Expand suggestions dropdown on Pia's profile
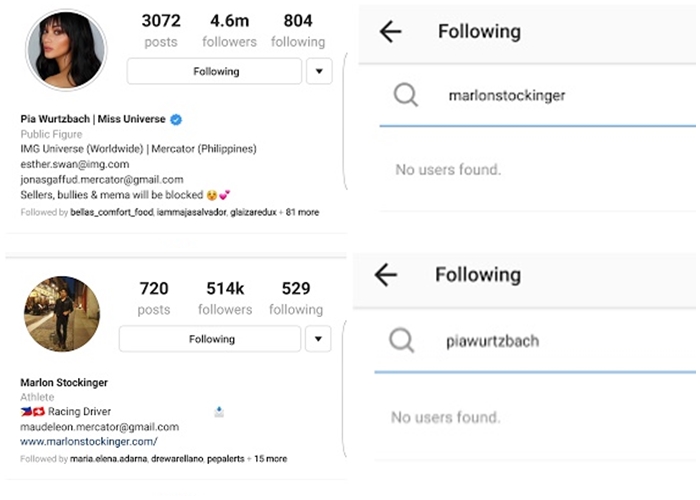 point(318,71)
